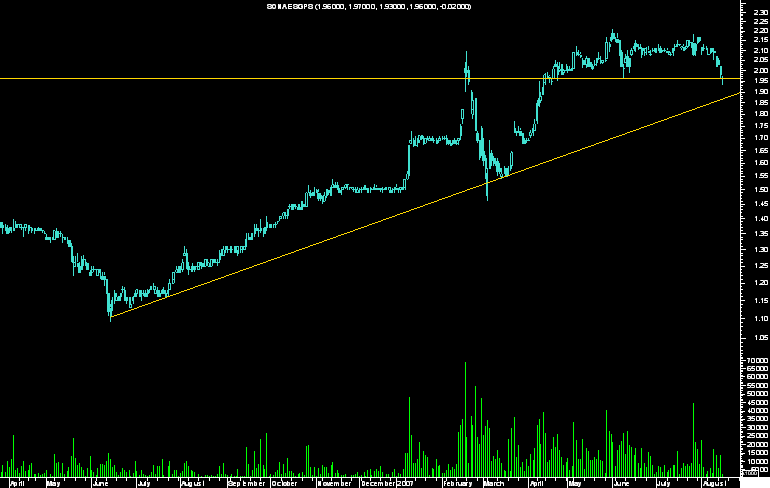The width and height of the screenshot is (770, 488).
Task: Click the 1.80 price axis label
Action: pyautogui.click(x=760, y=114)
